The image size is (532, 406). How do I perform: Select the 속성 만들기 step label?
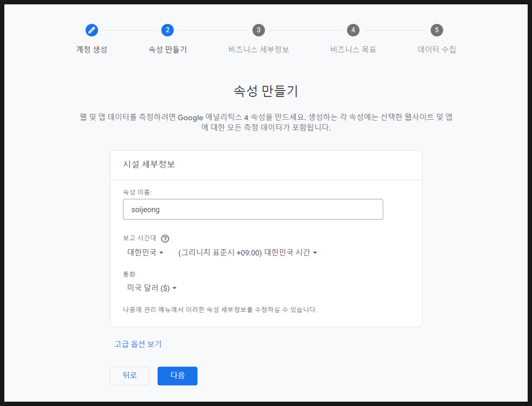pos(167,49)
